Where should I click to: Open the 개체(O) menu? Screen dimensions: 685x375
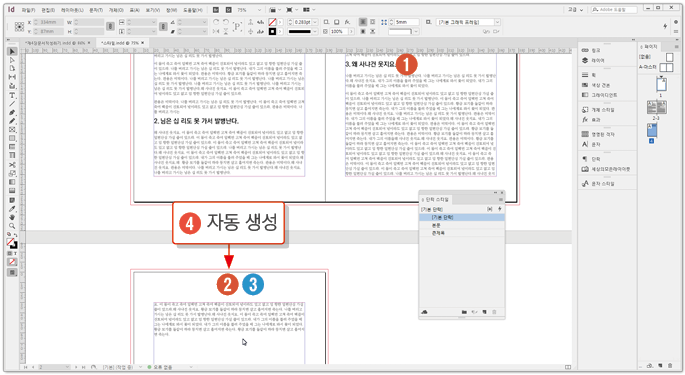point(116,10)
